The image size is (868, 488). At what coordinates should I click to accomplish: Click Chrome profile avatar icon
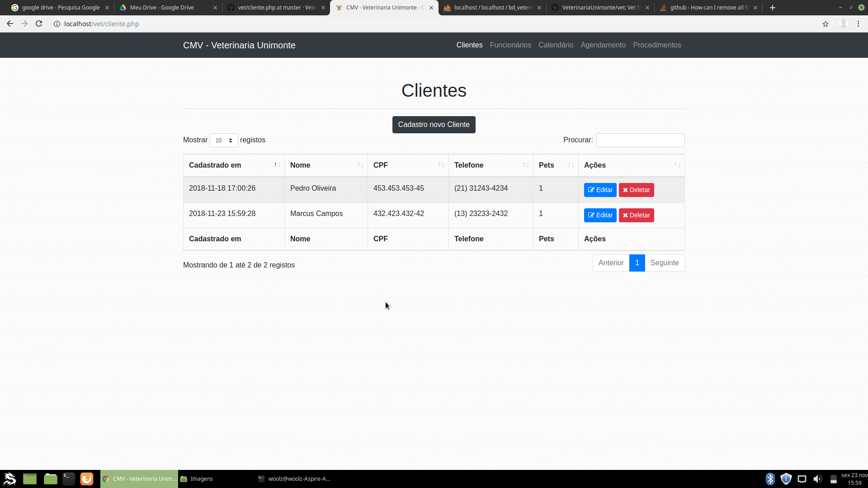click(843, 24)
